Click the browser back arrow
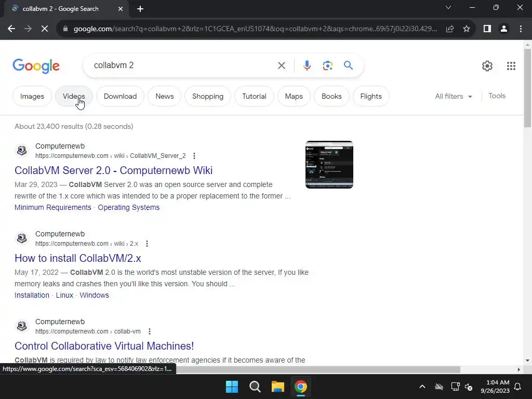This screenshot has width=532, height=399. click(11, 29)
